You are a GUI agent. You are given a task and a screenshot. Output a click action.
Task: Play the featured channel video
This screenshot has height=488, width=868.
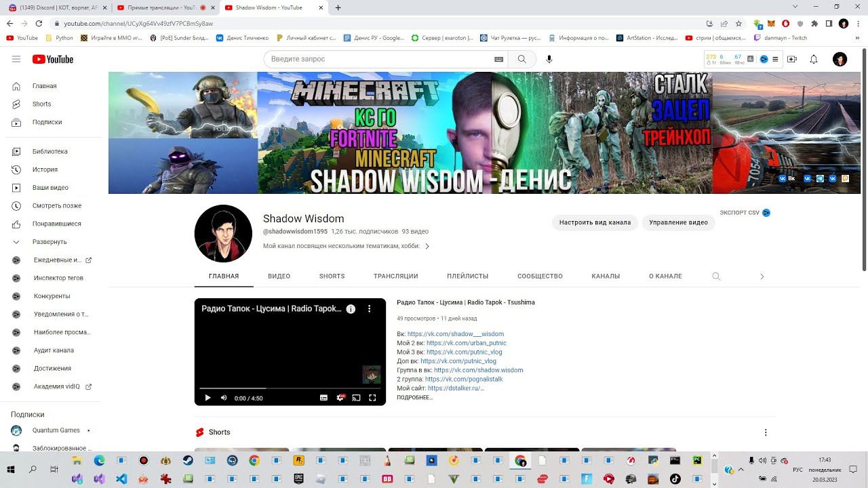tap(208, 398)
